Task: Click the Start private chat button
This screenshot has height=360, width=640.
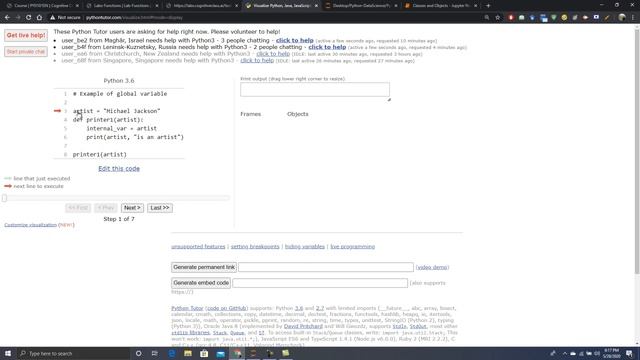Action: pyautogui.click(x=26, y=52)
